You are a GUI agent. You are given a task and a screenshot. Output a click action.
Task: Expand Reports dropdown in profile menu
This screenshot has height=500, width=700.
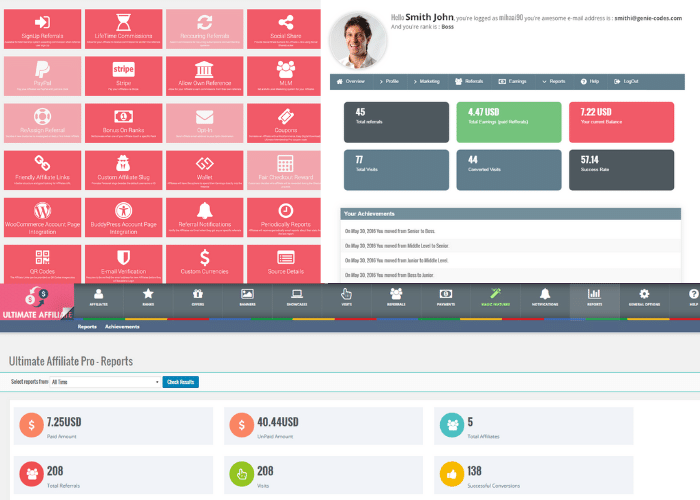(554, 82)
